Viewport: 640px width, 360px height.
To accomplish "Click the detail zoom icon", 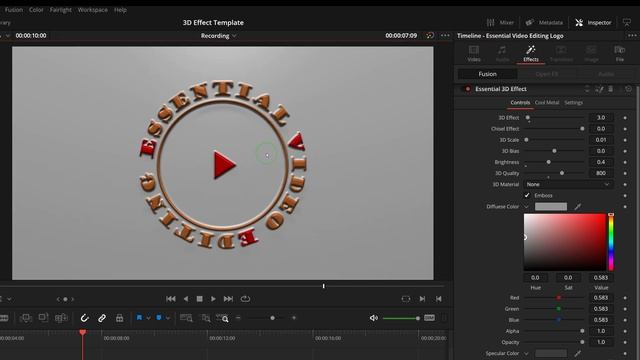I will 206,318.
